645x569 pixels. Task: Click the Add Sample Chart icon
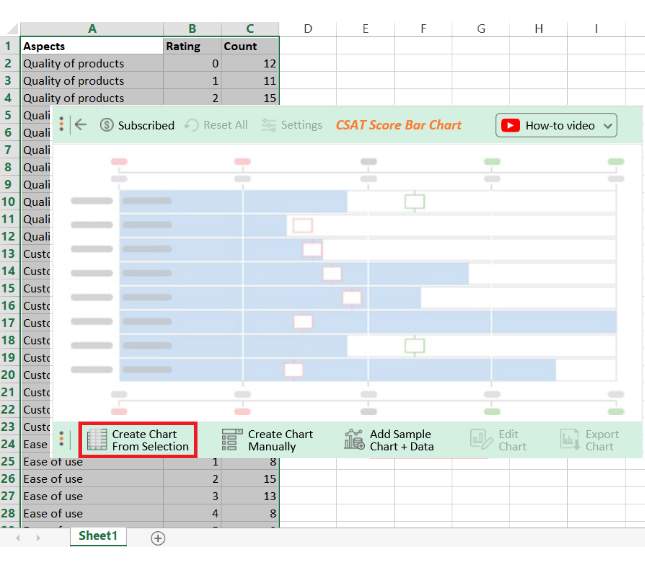[x=354, y=439]
